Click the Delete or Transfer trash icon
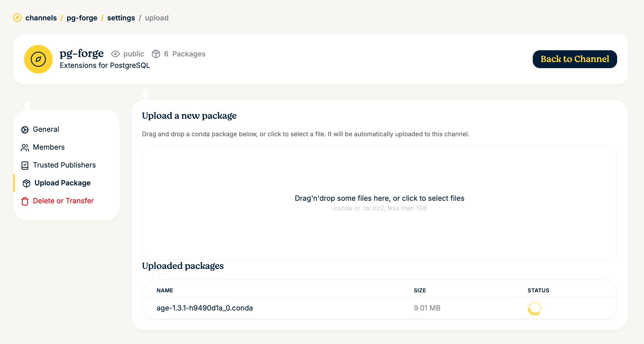 click(25, 201)
